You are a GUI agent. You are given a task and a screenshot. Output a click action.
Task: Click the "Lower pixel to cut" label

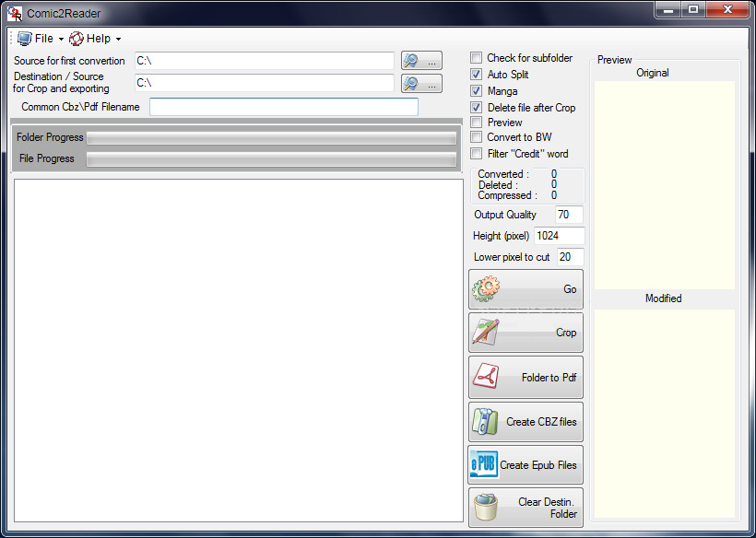tap(512, 257)
